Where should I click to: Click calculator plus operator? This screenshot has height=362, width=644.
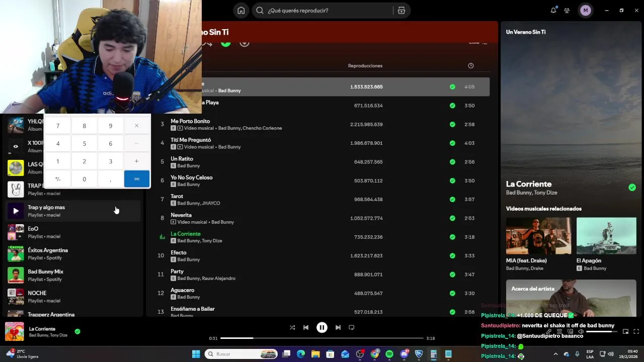tap(137, 161)
